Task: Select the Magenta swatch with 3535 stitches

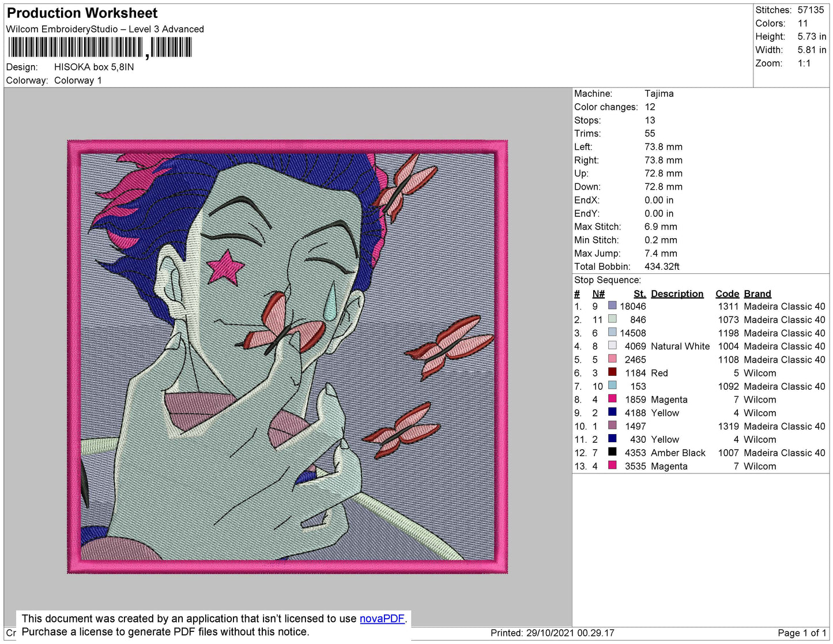Action: 612,465
